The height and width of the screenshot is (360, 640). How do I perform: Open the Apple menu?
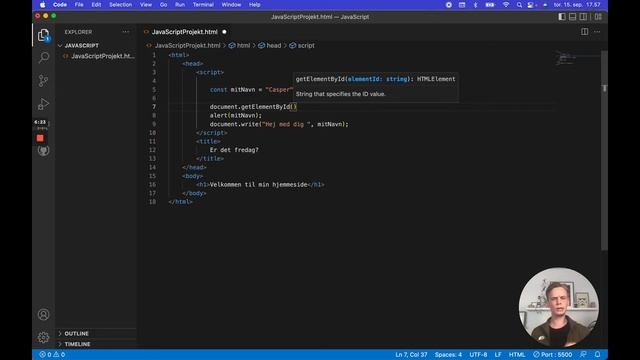[42, 5]
